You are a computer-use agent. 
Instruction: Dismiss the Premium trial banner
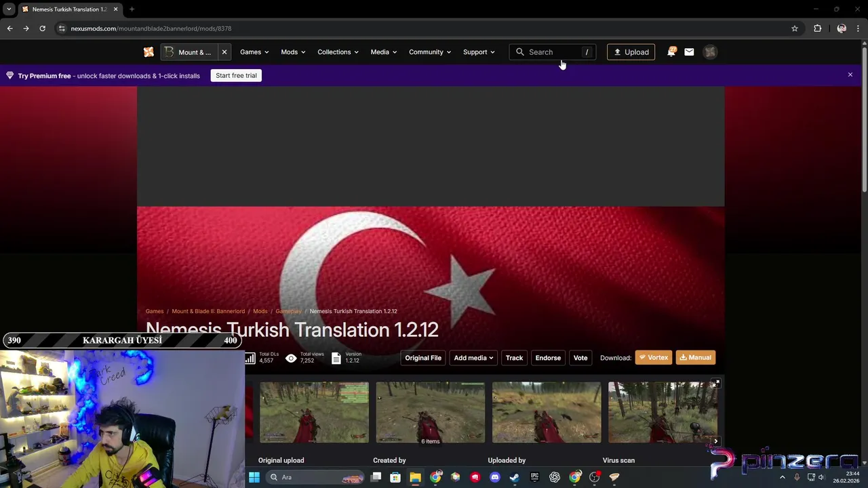click(x=850, y=75)
